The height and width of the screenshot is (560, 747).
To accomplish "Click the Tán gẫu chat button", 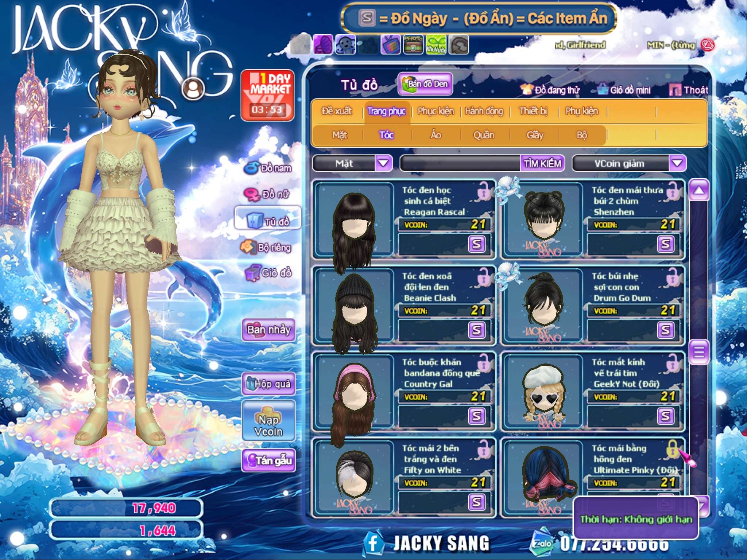I will (x=269, y=460).
